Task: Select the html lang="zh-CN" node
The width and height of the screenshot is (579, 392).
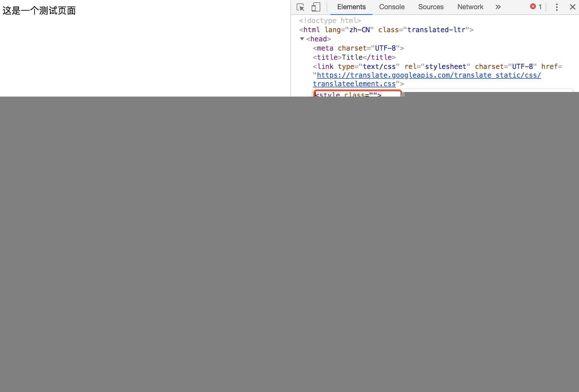Action: point(386,30)
